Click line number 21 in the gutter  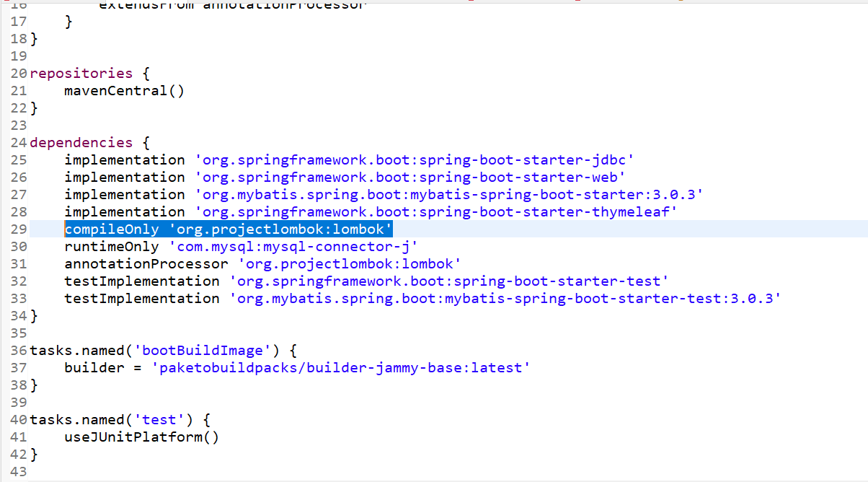pyautogui.click(x=19, y=91)
